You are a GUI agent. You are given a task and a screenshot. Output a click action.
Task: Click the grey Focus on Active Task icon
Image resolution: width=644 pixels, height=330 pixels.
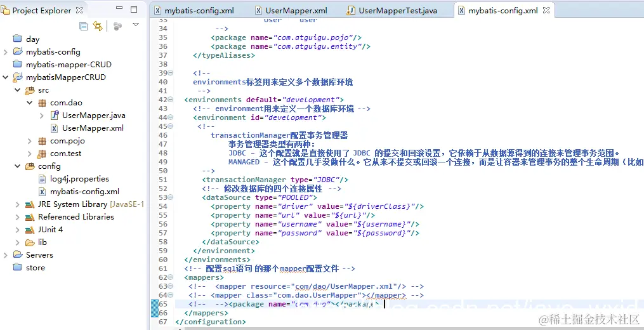pos(117,26)
